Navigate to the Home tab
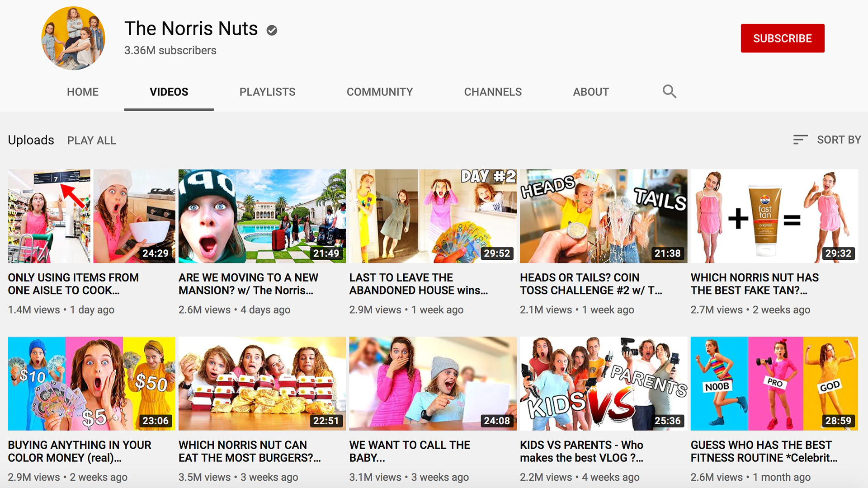Viewport: 868px width, 488px height. click(x=82, y=92)
